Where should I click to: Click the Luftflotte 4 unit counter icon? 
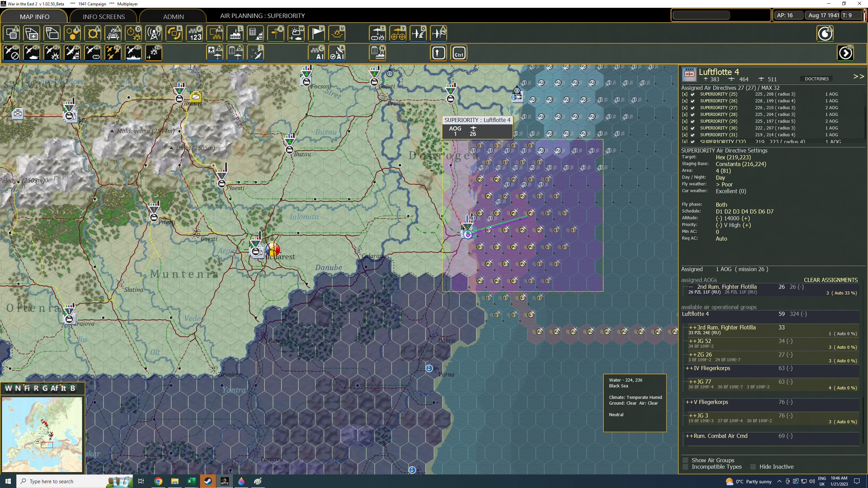coord(689,74)
